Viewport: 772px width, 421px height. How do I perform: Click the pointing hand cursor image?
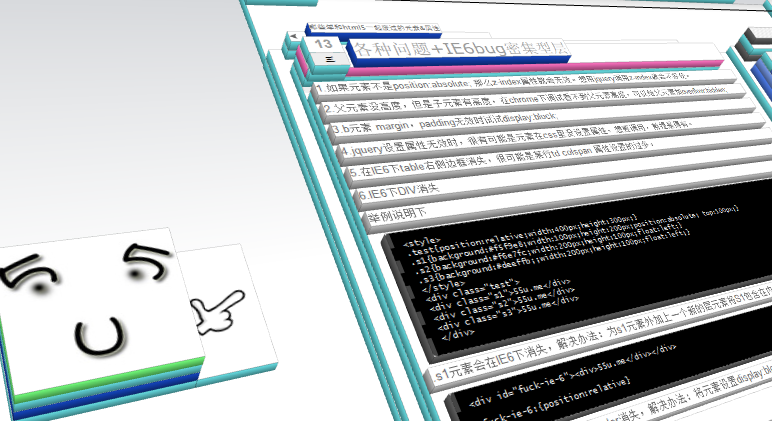click(x=218, y=311)
